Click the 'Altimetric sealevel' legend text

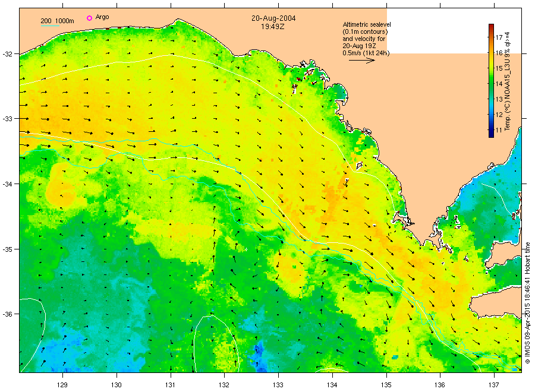367,24
